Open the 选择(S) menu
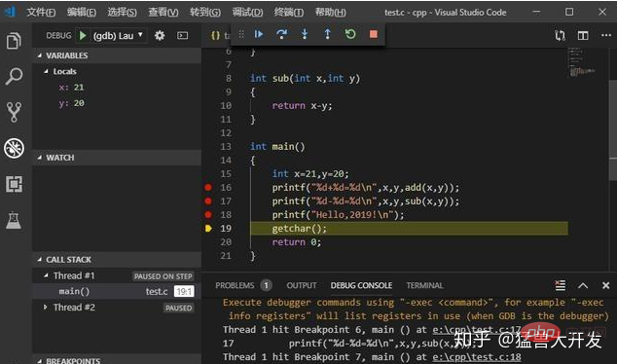Image resolution: width=617 pixels, height=364 pixels. click(x=122, y=13)
